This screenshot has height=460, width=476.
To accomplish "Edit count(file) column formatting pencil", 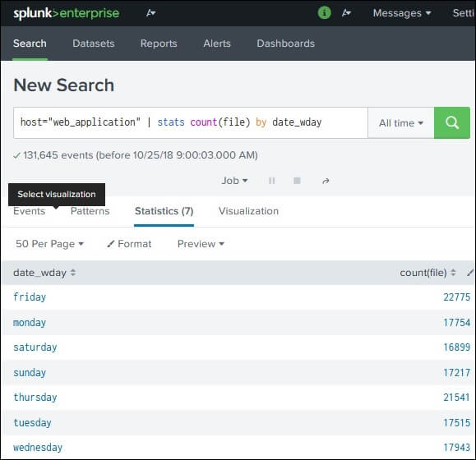I will [x=470, y=273].
